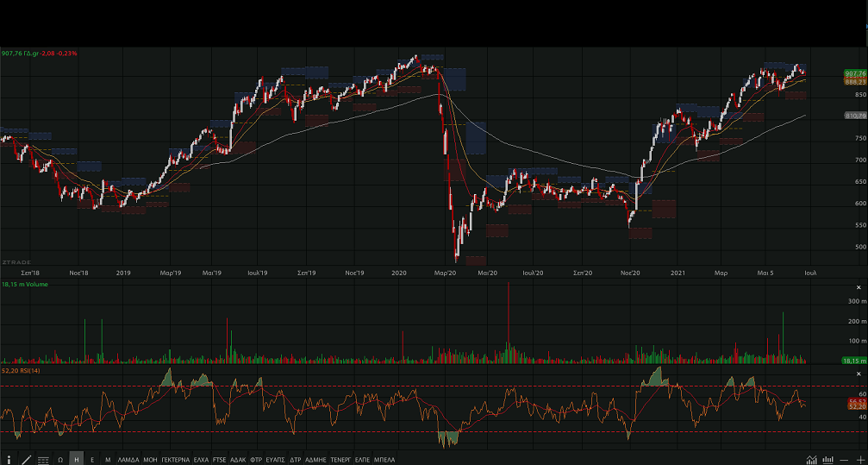Zoom in using the plus icon
Image resolution: width=868 pixels, height=465 pixels.
(x=859, y=460)
